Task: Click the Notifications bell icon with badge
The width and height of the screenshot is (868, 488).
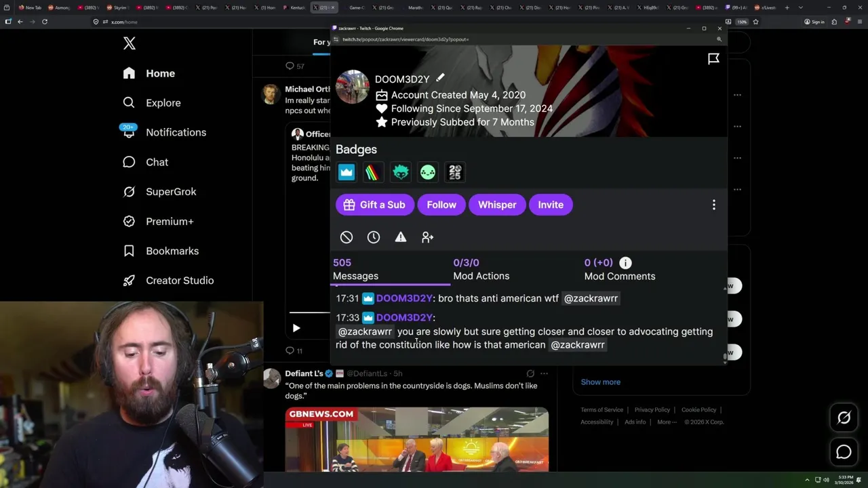Action: 128,131
